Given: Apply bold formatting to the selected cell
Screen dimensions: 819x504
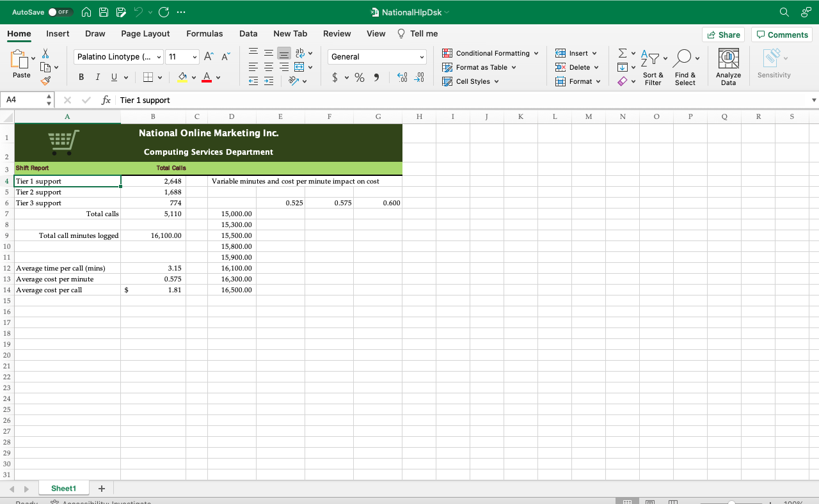Looking at the screenshot, I should click(x=81, y=77).
